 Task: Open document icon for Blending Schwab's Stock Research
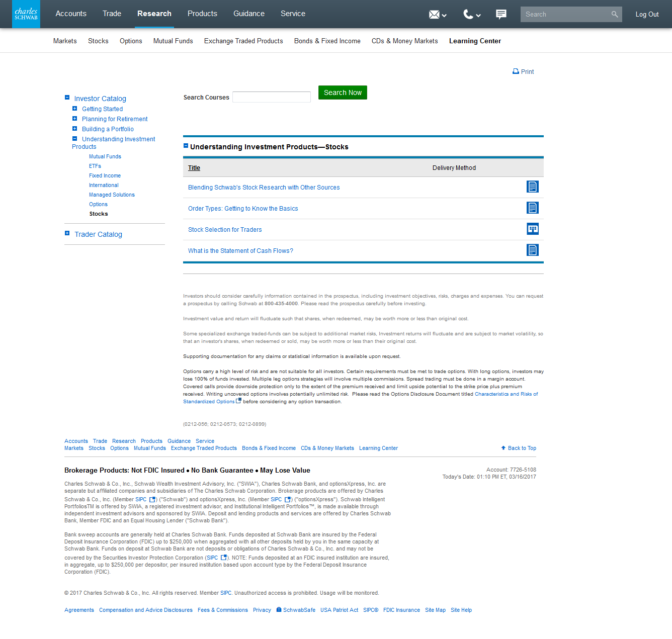(533, 187)
